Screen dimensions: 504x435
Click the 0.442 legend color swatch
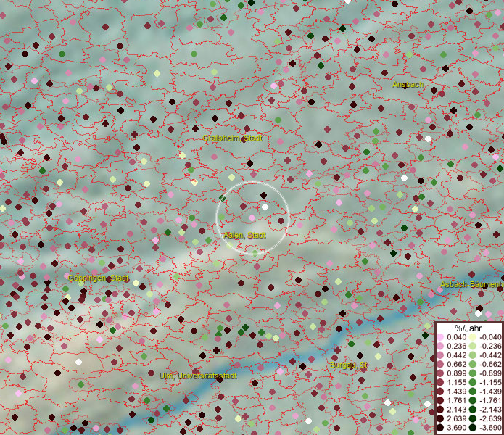440,355
